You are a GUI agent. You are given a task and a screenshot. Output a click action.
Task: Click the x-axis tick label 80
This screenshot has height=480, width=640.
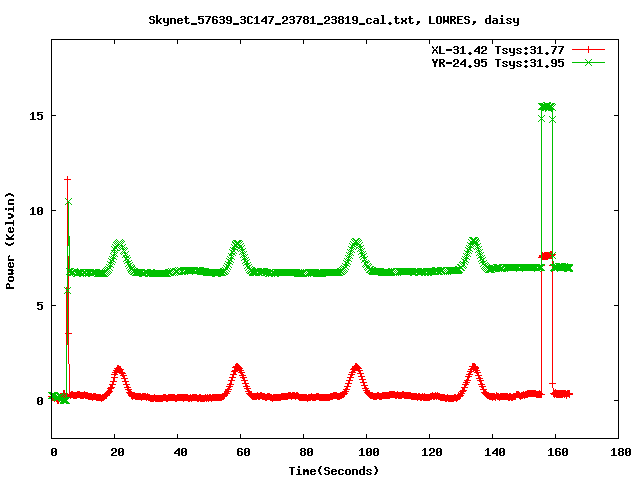click(306, 452)
